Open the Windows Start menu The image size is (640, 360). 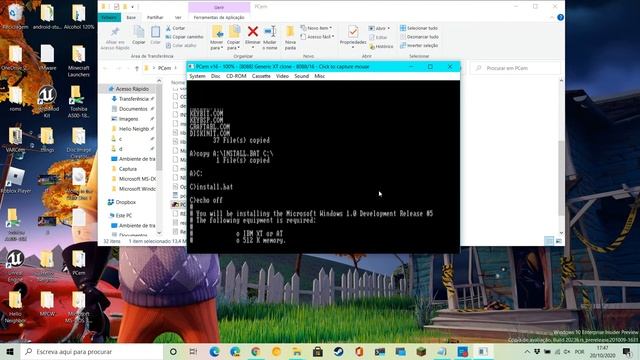tap(10, 351)
